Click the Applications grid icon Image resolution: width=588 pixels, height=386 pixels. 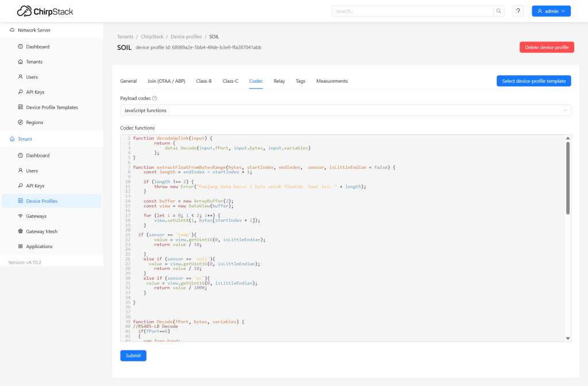pyautogui.click(x=21, y=246)
